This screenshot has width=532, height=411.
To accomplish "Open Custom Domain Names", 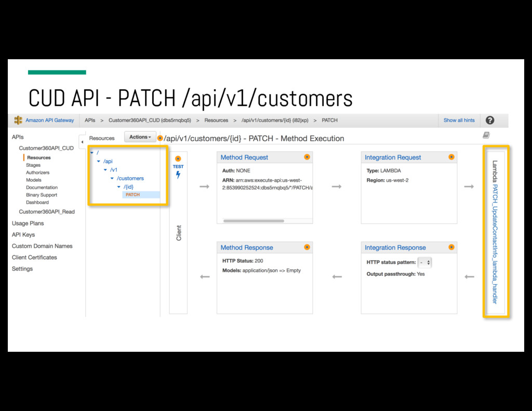I will [42, 246].
